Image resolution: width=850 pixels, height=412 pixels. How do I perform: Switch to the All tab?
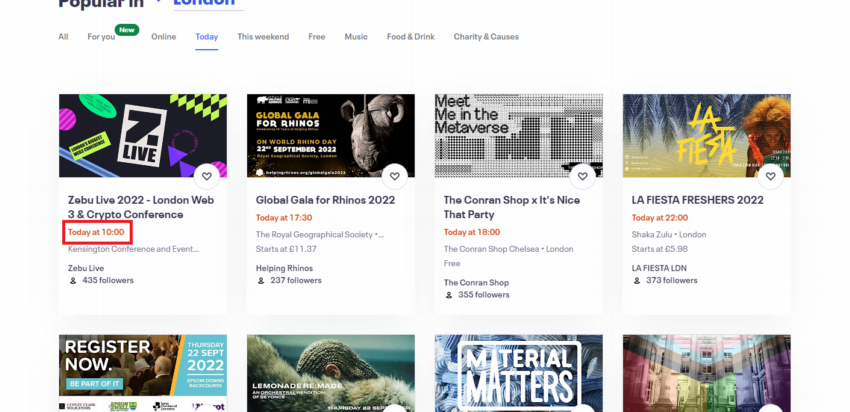coord(63,37)
